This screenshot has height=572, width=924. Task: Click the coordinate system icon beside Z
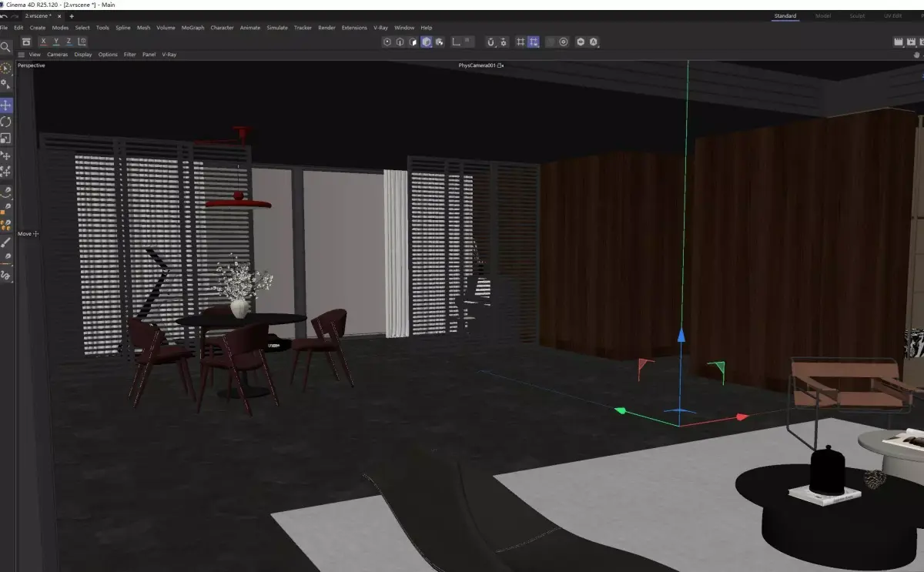[82, 42]
